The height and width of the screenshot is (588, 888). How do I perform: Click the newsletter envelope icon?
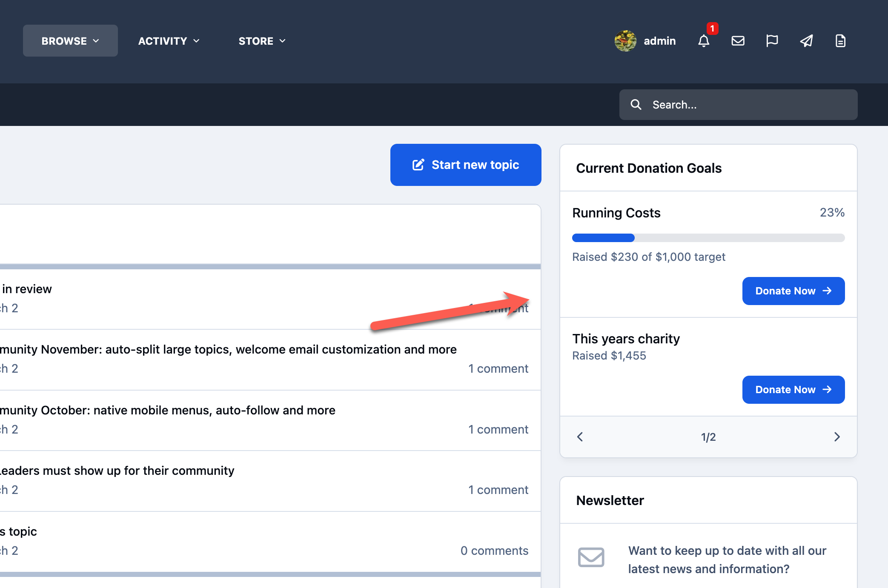591,557
